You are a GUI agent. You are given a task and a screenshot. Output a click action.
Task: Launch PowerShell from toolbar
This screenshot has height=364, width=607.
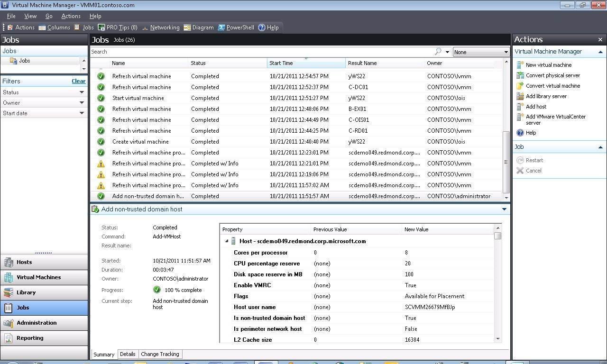tap(236, 27)
